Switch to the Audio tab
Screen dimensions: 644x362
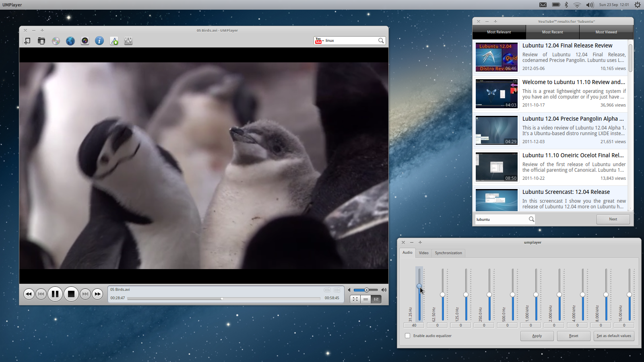pos(407,253)
